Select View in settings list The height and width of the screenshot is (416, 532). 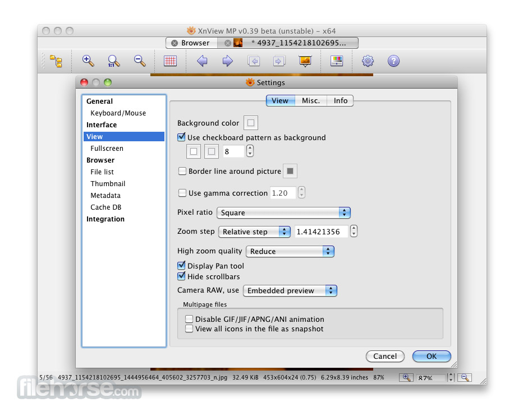pyautogui.click(x=124, y=137)
